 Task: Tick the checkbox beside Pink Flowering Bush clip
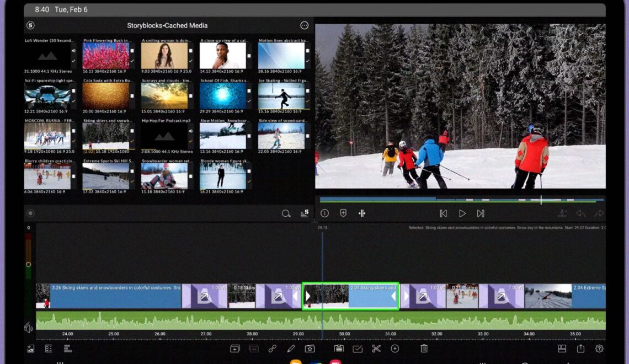coord(132,51)
